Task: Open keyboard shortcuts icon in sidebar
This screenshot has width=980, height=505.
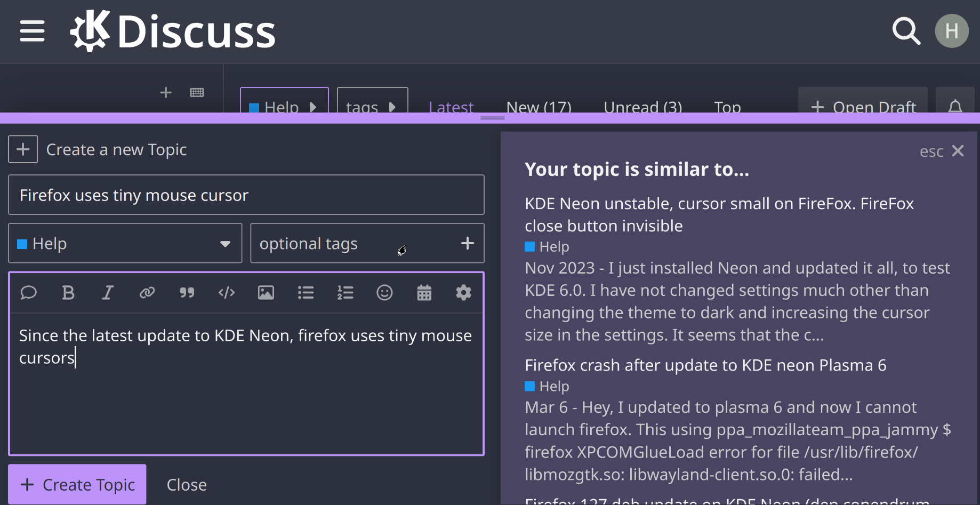Action: click(197, 93)
